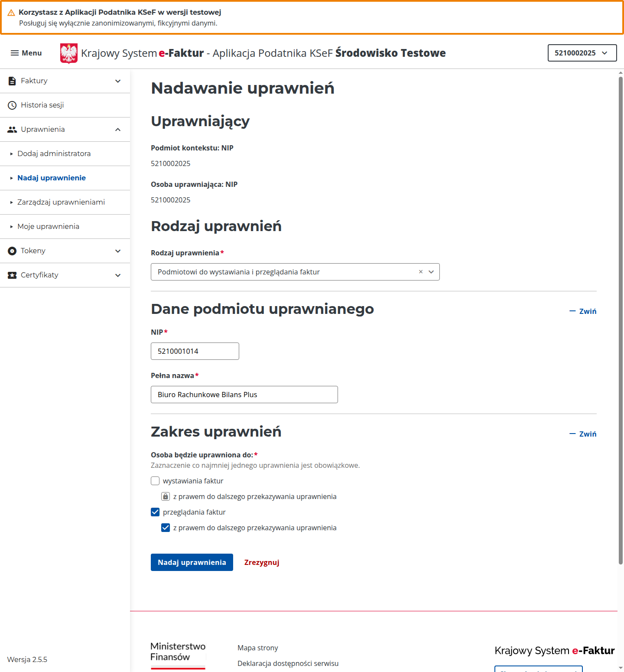Click the Uprawnienia people icon

(12, 130)
